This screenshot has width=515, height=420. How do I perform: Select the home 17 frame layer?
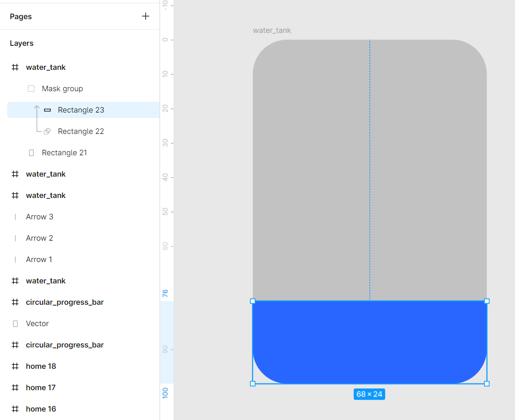41,388
